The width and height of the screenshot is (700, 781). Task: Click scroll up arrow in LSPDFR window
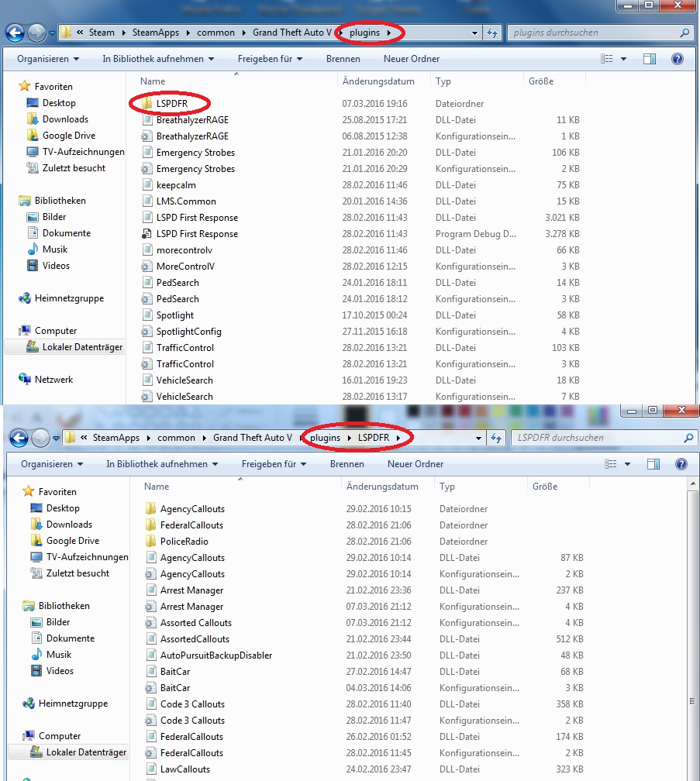click(x=692, y=483)
